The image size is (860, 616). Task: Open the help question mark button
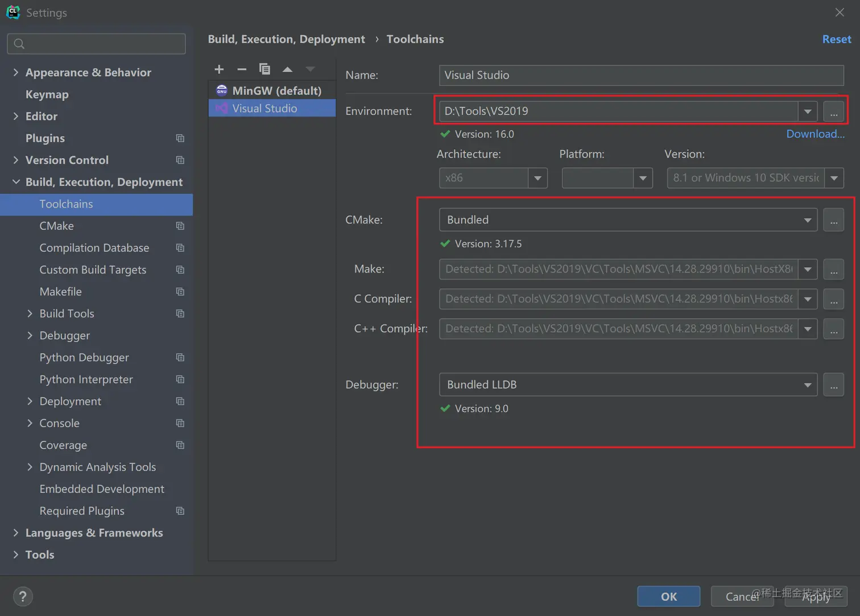[23, 596]
